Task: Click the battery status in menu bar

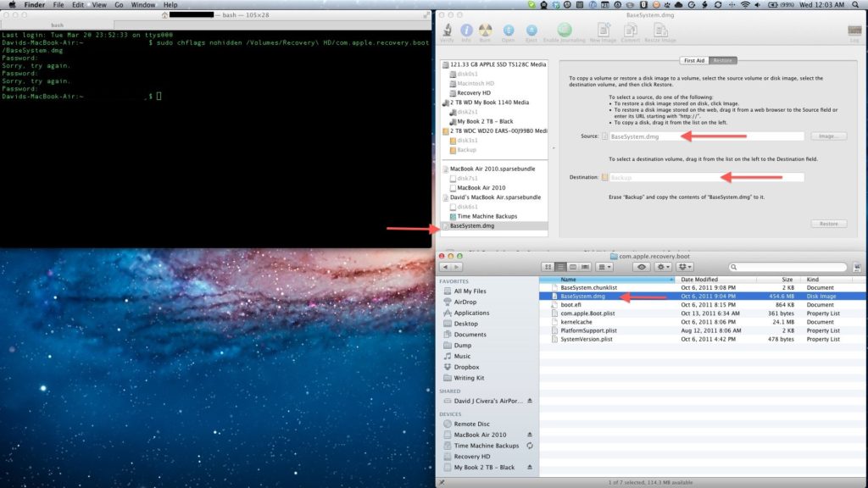Action: [780, 5]
